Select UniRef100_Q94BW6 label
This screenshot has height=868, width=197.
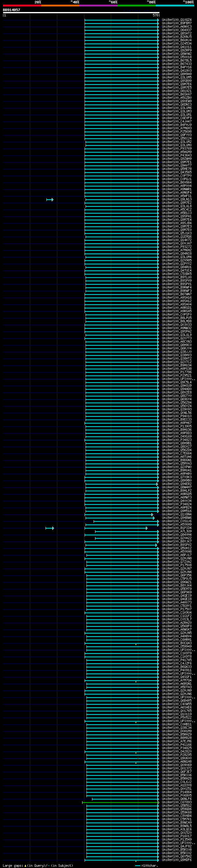177,518
